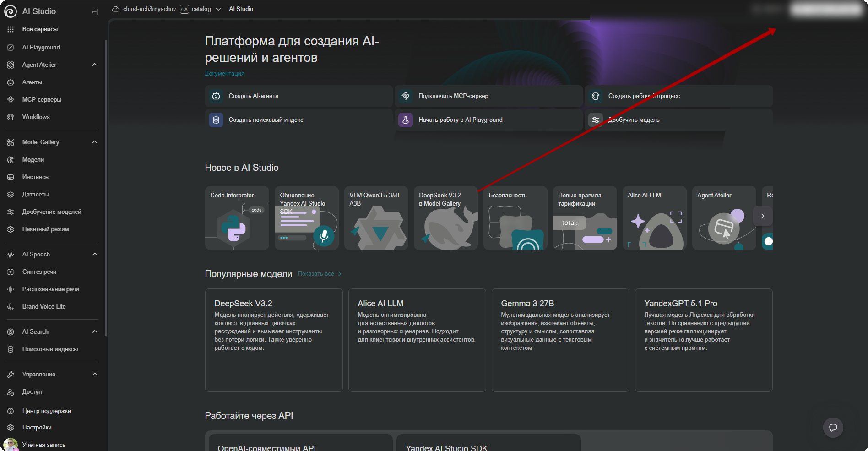The height and width of the screenshot is (451, 868).
Task: Open Новые правила тарификации card
Action: coord(585,218)
